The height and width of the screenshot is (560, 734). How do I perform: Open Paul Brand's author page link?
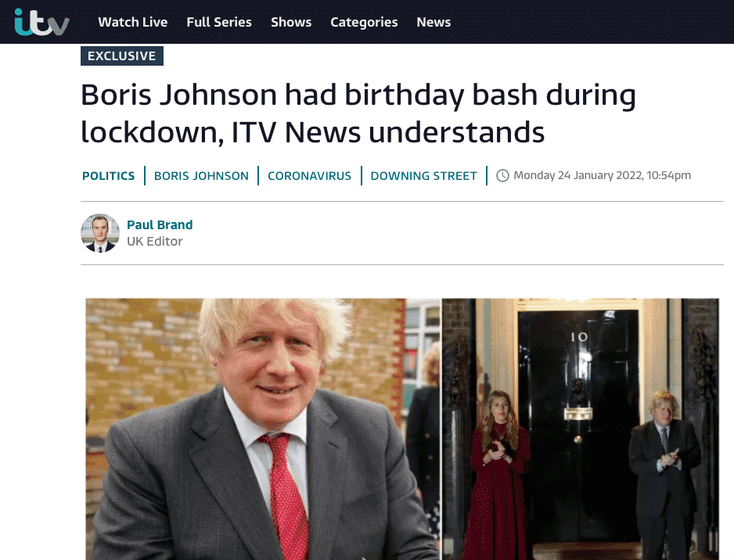(160, 224)
